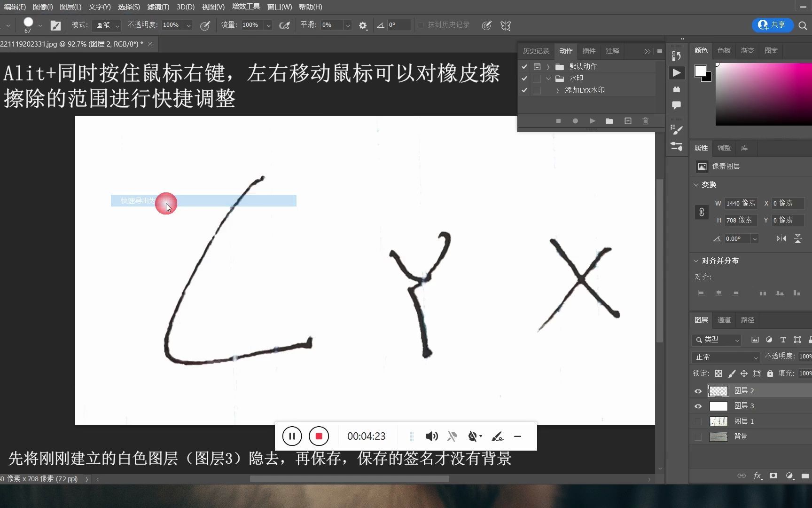Mute recording speaker audio
The width and height of the screenshot is (812, 508).
431,437
